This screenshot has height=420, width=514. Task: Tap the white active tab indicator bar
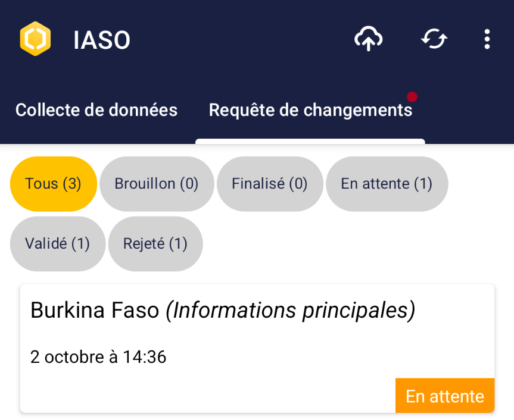310,142
